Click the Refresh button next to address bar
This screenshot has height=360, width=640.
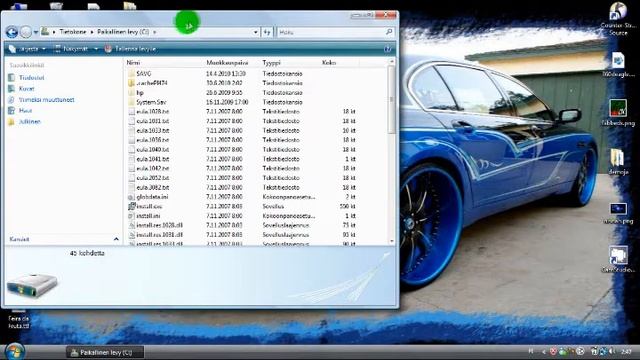[267, 32]
